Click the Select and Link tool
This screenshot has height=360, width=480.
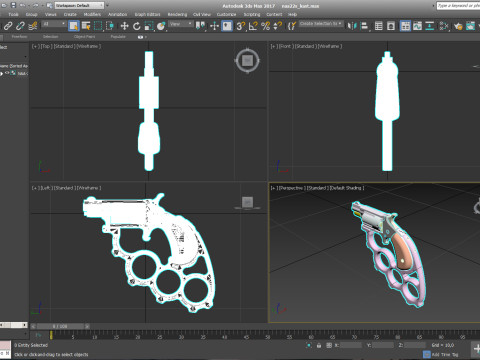tap(8, 26)
